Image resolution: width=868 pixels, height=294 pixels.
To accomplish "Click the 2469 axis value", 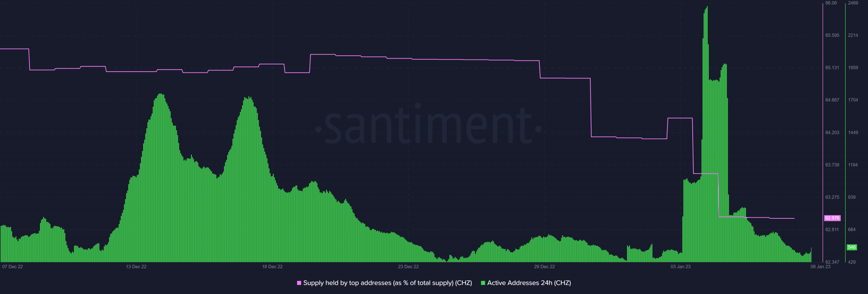I will (x=853, y=3).
